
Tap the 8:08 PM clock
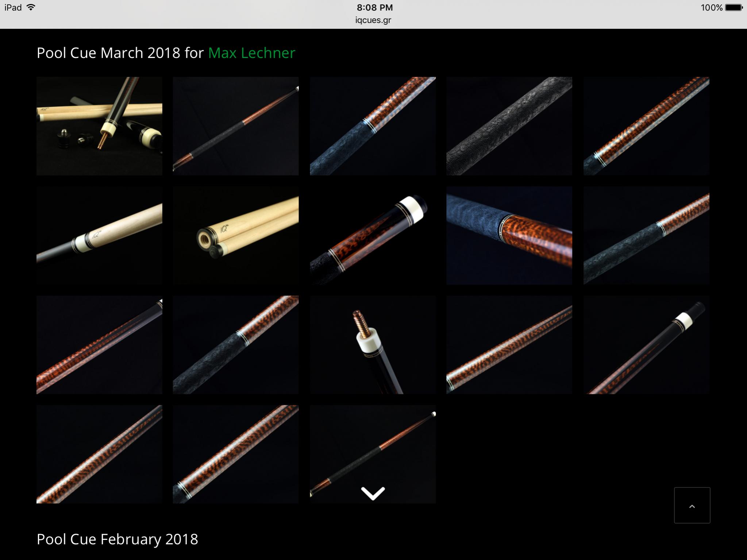tap(374, 7)
